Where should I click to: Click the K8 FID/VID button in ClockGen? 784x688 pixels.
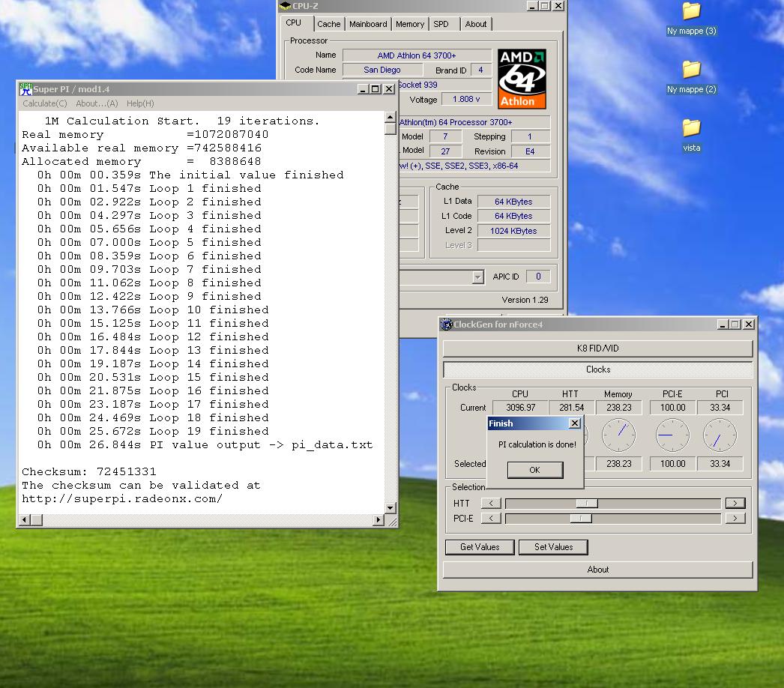point(597,348)
